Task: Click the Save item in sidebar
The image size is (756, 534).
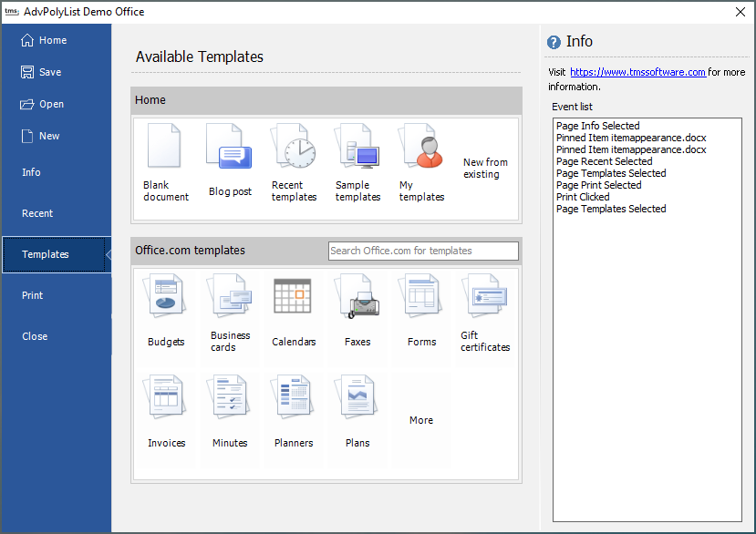Action: click(x=50, y=72)
